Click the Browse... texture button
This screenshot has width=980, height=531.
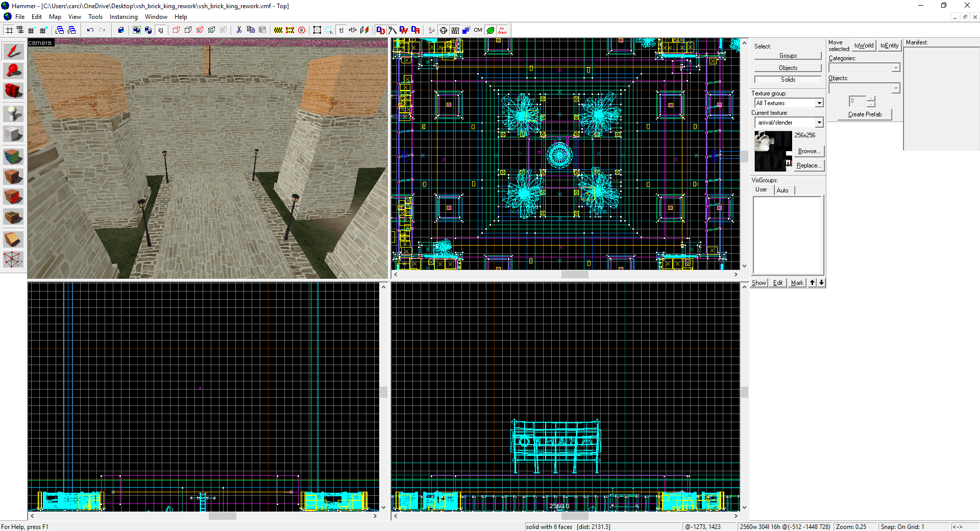(809, 151)
